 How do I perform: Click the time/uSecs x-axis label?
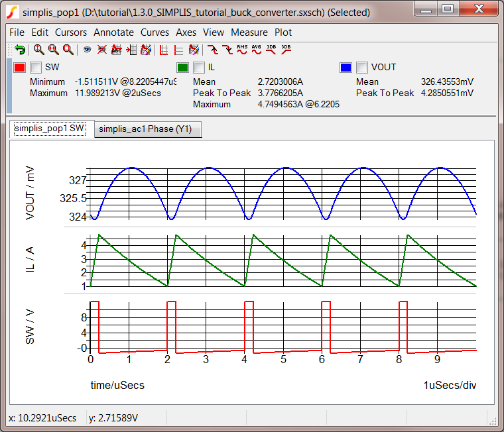pyautogui.click(x=117, y=385)
